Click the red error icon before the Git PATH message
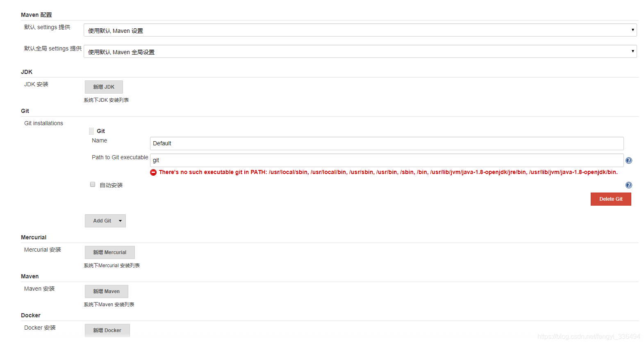 tap(153, 172)
